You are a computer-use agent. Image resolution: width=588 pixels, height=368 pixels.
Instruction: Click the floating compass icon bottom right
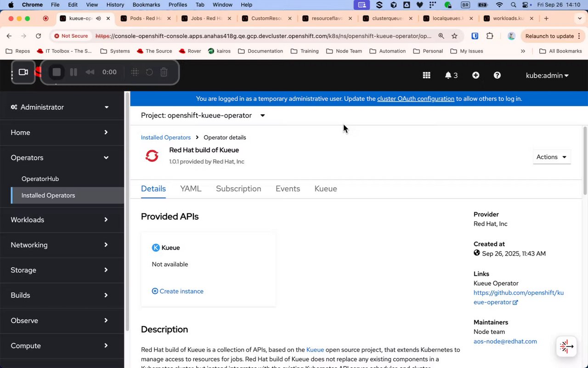pyautogui.click(x=566, y=346)
